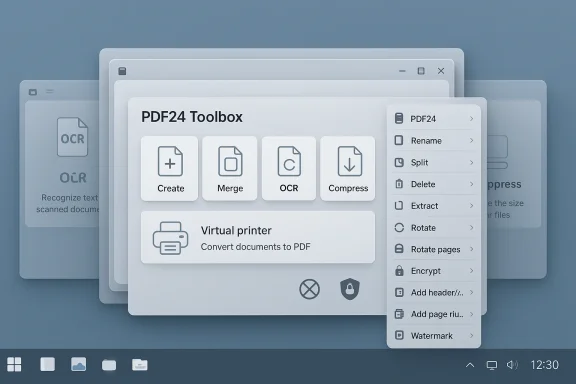Open the white document app in the taskbar
576x384 pixels.
47,365
